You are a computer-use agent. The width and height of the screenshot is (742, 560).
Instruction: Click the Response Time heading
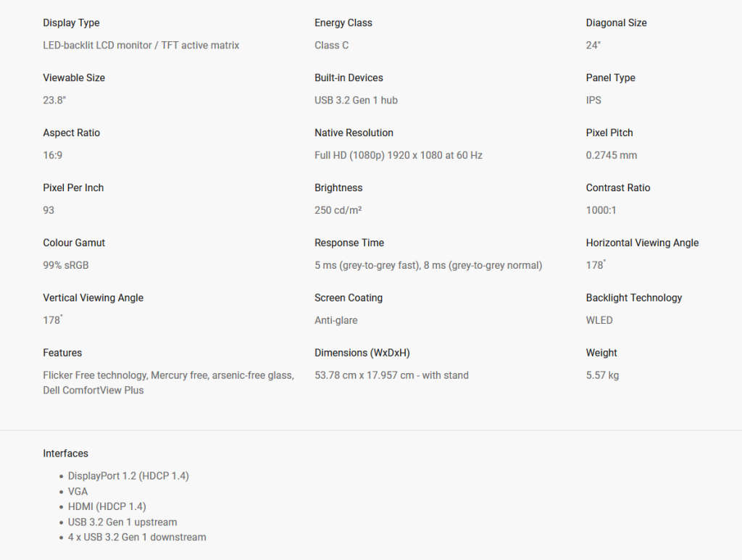349,243
